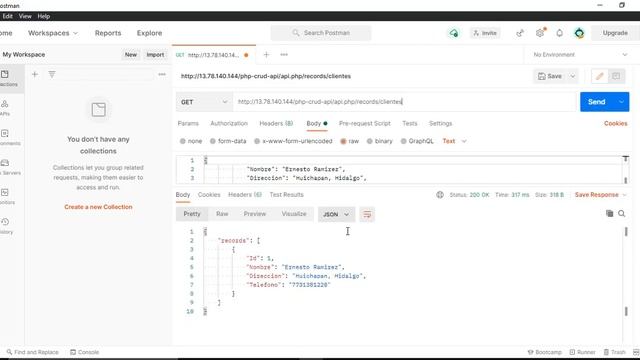Open notifications bell icon

pyautogui.click(x=560, y=33)
